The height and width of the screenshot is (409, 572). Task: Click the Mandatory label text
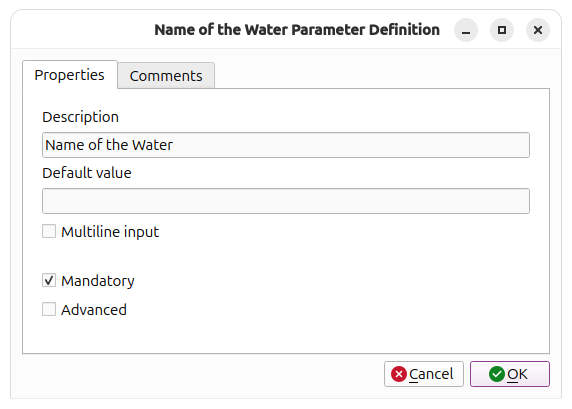click(98, 281)
